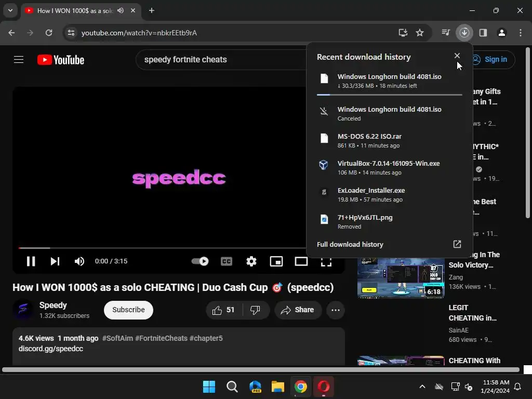This screenshot has height=399, width=532.
Task: Reload the current page
Action: pos(49,33)
